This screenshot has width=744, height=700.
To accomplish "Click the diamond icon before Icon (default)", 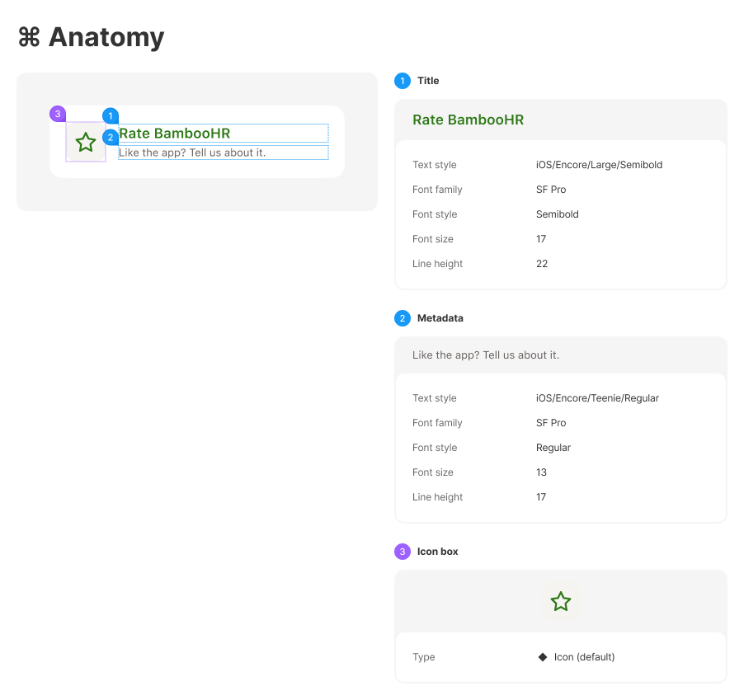I will click(543, 657).
